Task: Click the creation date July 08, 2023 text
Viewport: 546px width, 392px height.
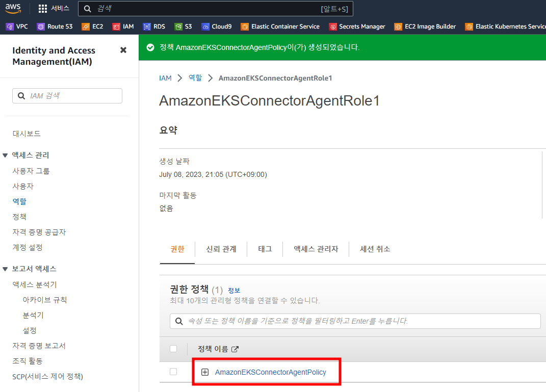Action: [213, 174]
